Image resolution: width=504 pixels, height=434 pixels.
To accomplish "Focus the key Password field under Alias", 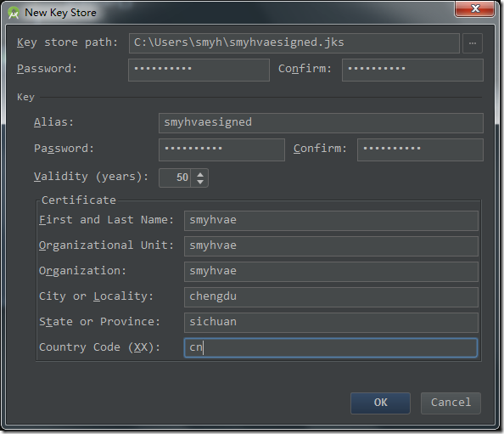I will click(221, 149).
